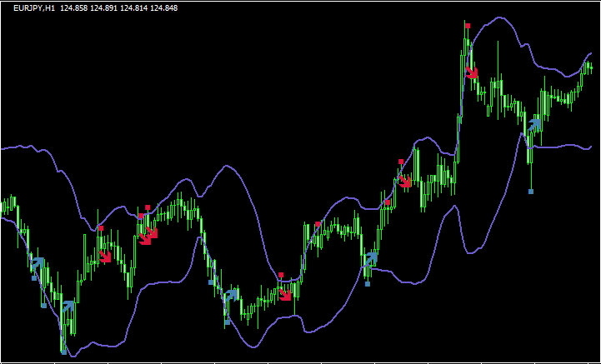This screenshot has width=601, height=364.
Task: Select the blue square under the last long wick
Action: click(x=531, y=191)
